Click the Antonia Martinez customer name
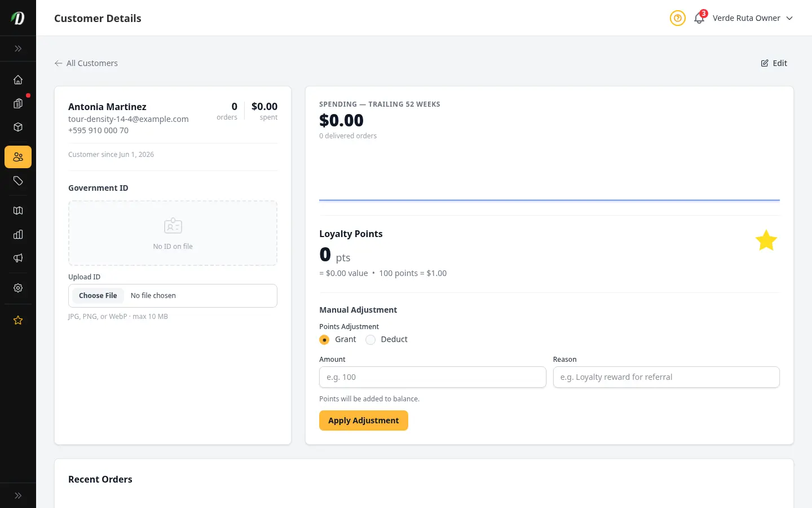 107,107
